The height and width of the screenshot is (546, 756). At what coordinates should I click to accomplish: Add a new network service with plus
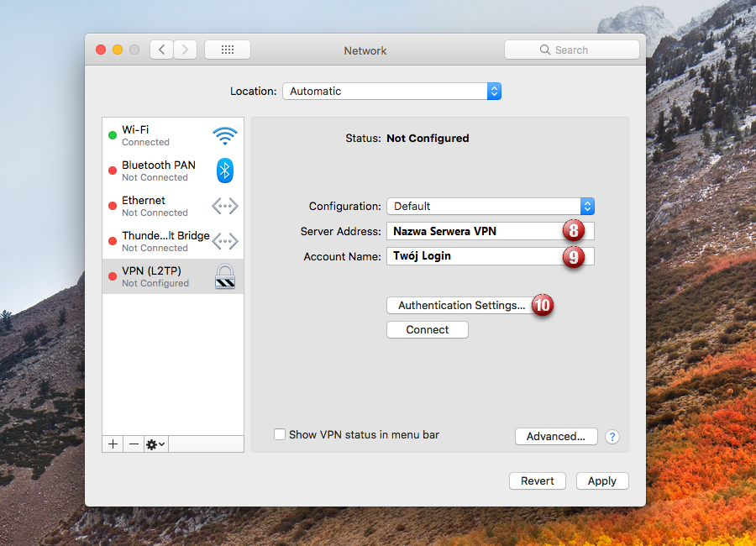(113, 444)
